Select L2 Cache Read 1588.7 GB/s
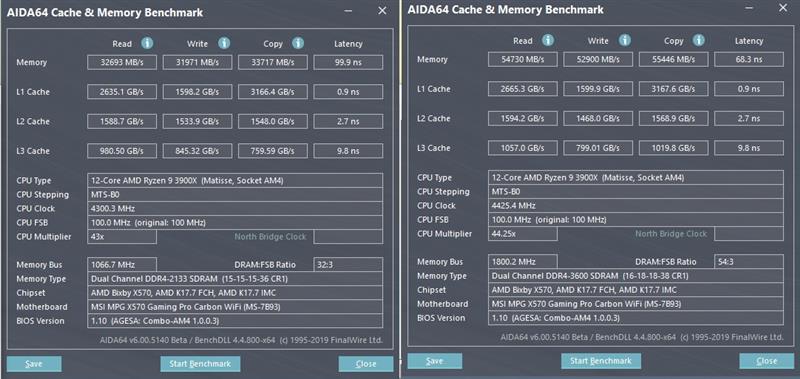This screenshot has width=800, height=379. tap(122, 121)
